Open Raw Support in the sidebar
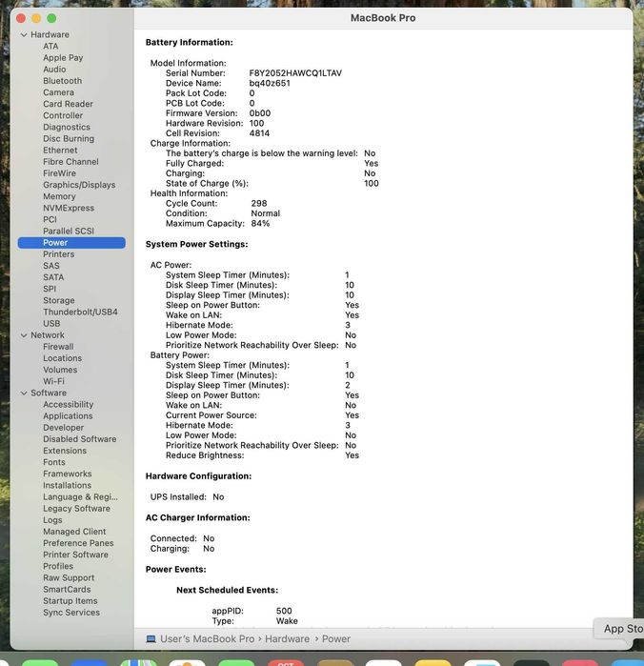 tap(69, 577)
